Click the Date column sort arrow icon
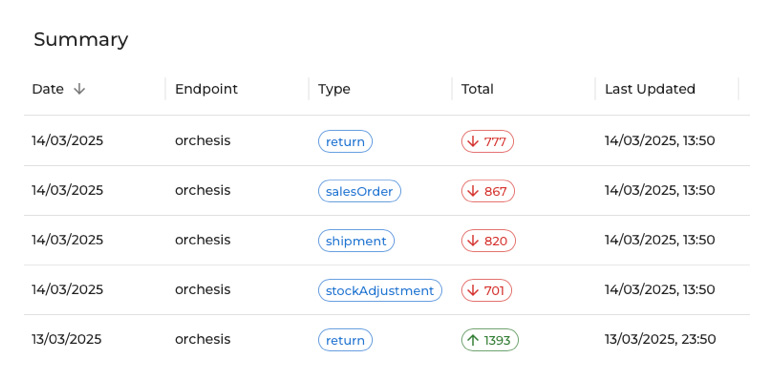The width and height of the screenshot is (775, 380). [x=79, y=89]
